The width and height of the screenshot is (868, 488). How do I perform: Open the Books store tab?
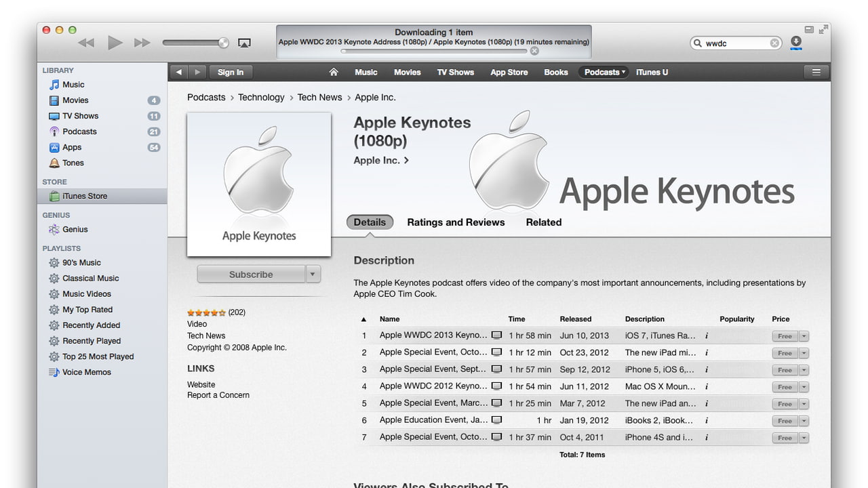(x=556, y=72)
